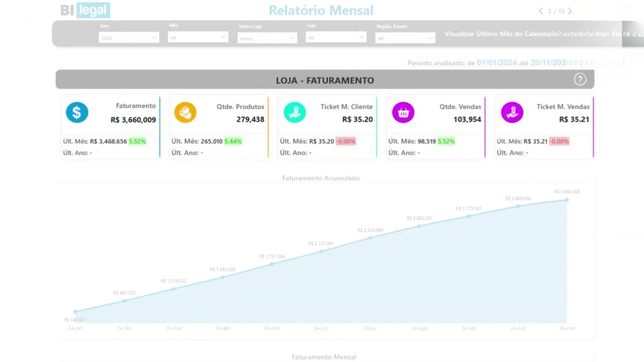Click the blue dollar Faturamento icon
This screenshot has width=644, height=362.
pyautogui.click(x=77, y=112)
